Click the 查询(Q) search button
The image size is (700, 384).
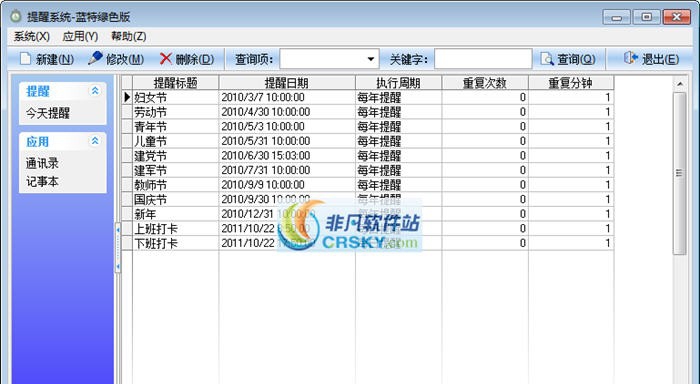pos(568,59)
